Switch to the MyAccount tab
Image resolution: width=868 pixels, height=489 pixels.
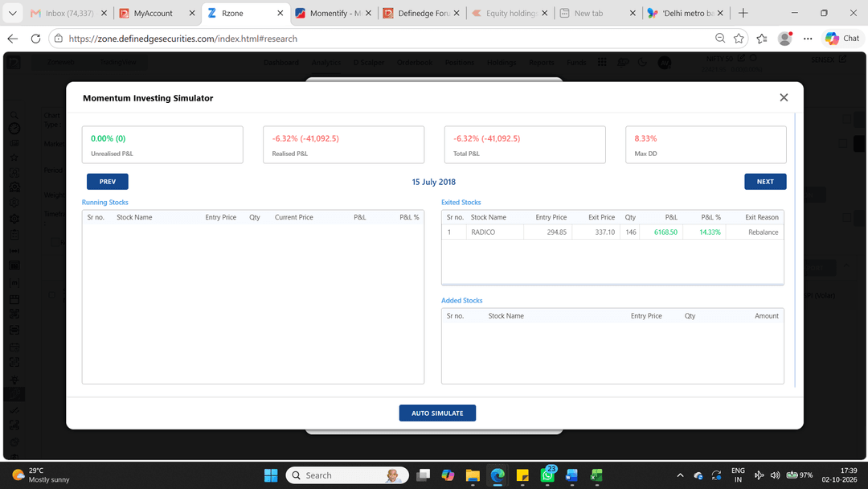(153, 14)
